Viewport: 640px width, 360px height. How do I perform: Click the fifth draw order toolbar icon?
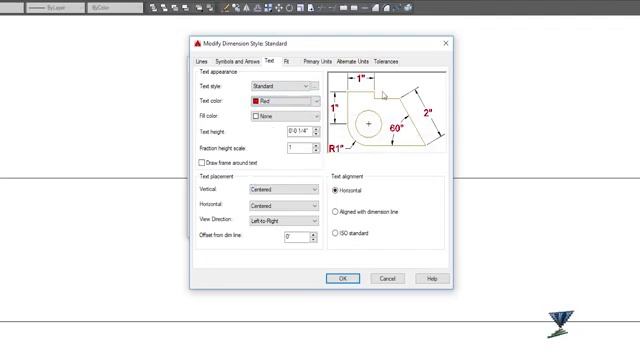point(199,8)
